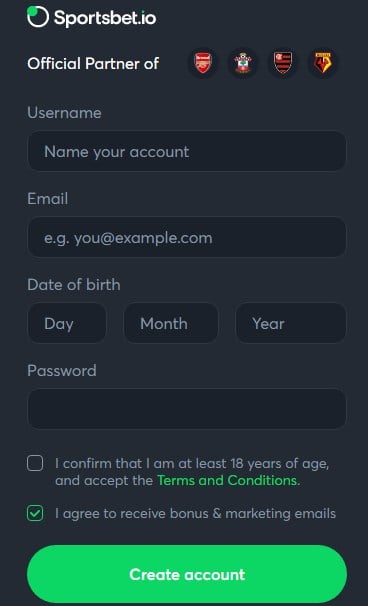
Task: Click the Arsenal club badge
Action: [203, 63]
